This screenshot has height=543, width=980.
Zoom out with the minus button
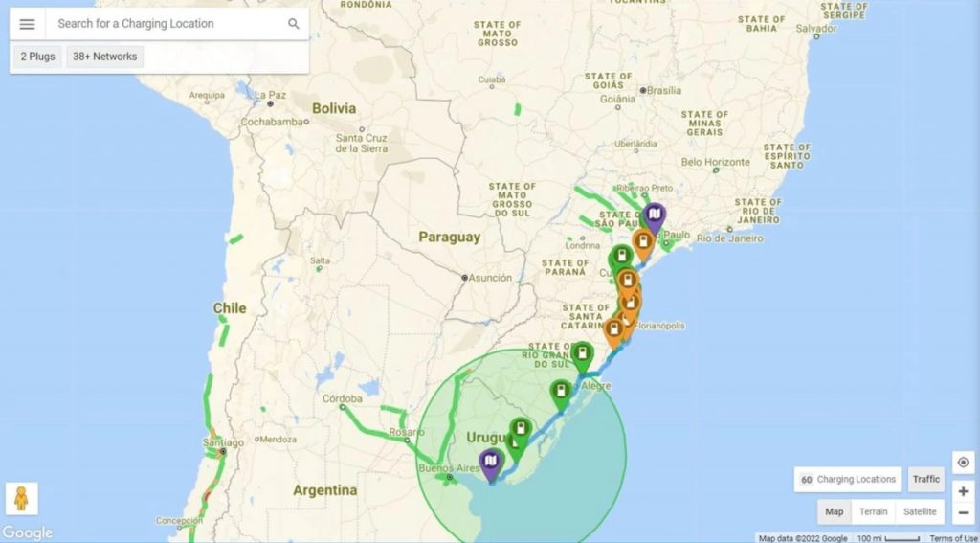point(963,513)
